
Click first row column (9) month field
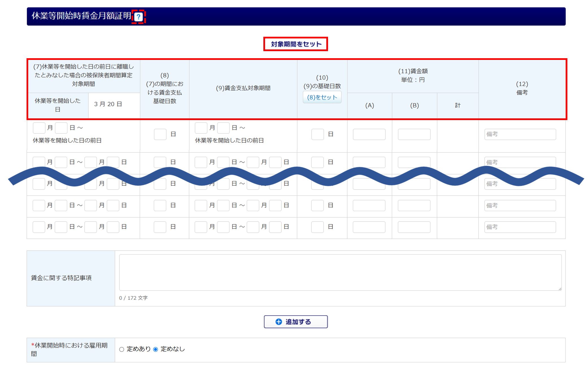click(x=201, y=128)
